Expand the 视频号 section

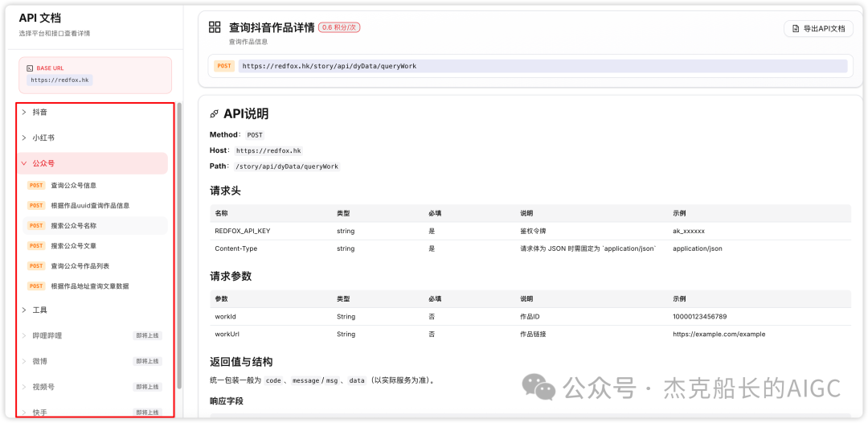click(x=92, y=387)
